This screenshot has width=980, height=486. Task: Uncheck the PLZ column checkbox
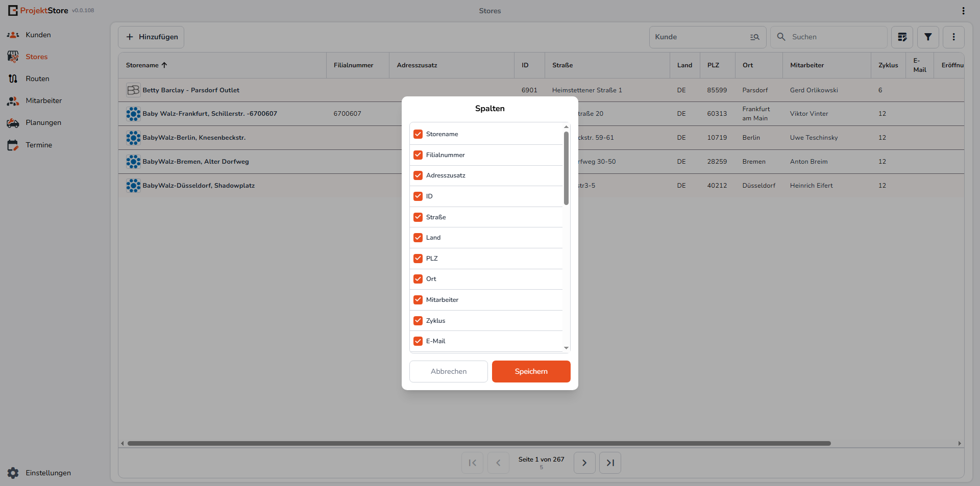point(418,259)
